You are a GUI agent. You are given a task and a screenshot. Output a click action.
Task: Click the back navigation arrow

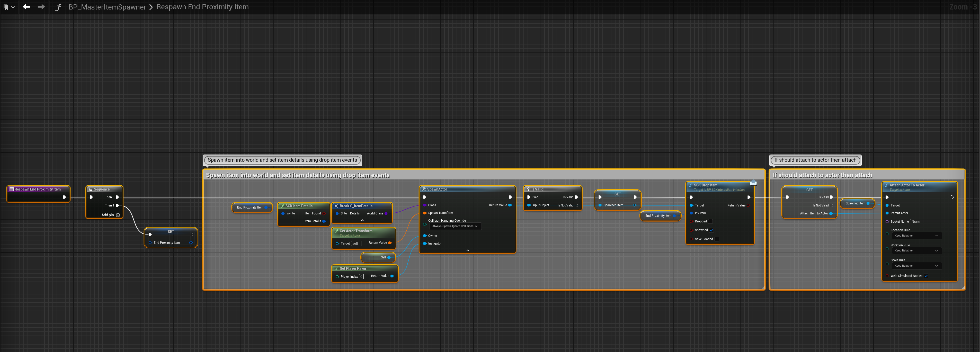[26, 7]
